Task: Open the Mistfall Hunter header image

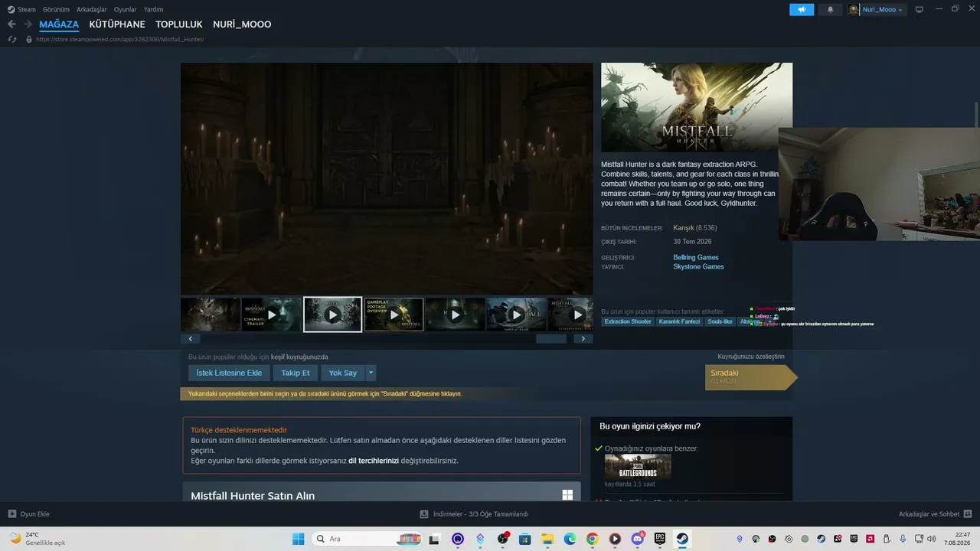Action: point(697,107)
